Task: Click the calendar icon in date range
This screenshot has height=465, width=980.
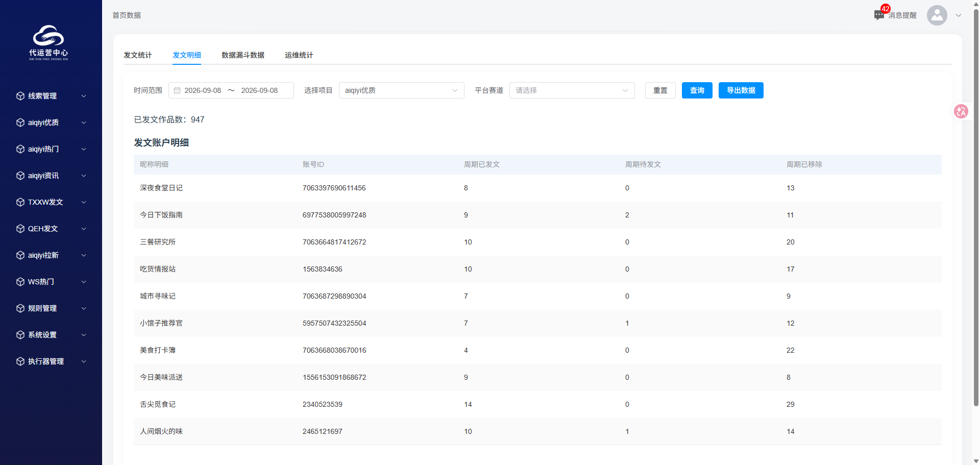Action: [177, 90]
